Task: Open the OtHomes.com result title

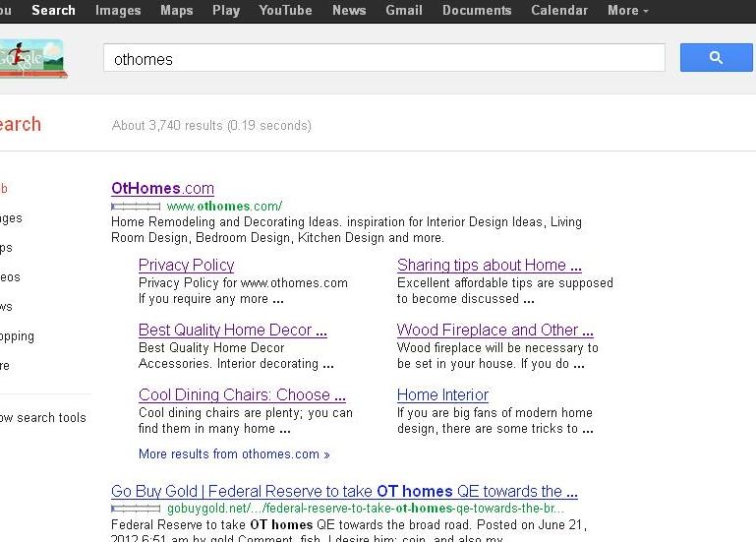Action: pos(162,188)
